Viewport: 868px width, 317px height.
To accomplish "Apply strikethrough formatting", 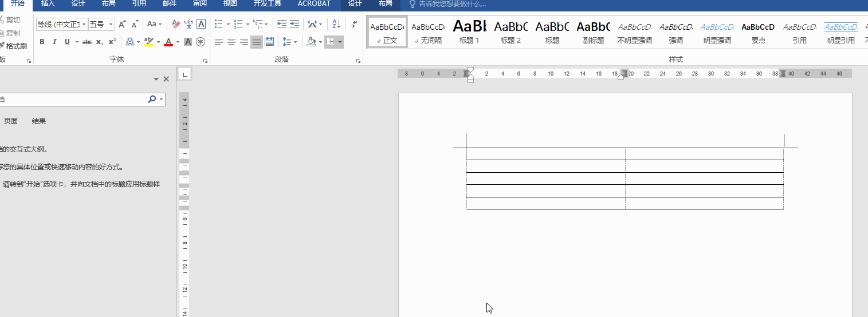I will click(x=87, y=42).
